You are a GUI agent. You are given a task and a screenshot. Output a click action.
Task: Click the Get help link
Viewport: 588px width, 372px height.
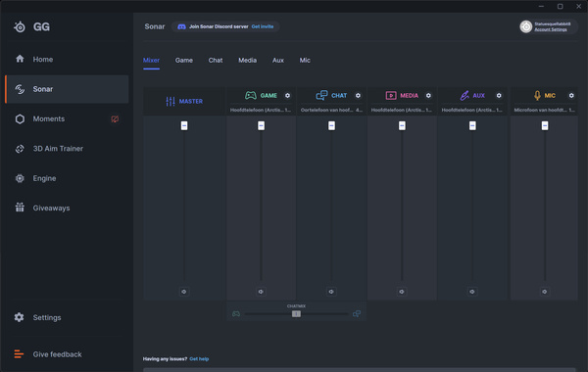click(x=199, y=359)
